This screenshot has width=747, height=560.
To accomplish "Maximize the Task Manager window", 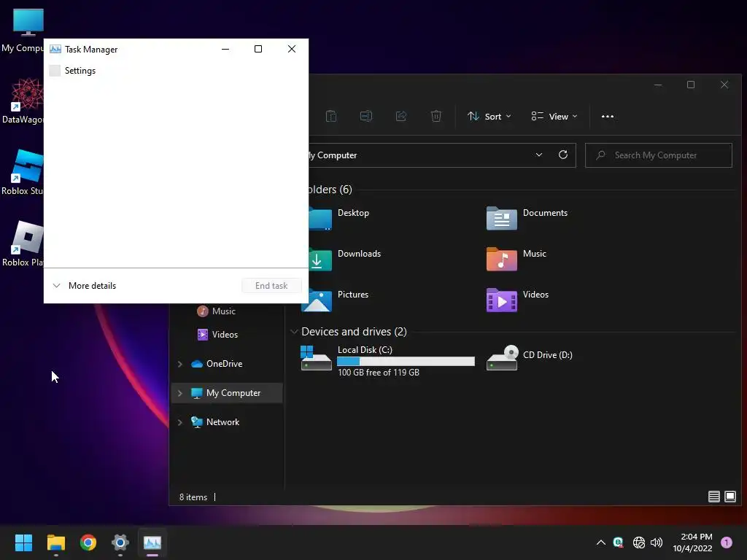I will [x=258, y=49].
